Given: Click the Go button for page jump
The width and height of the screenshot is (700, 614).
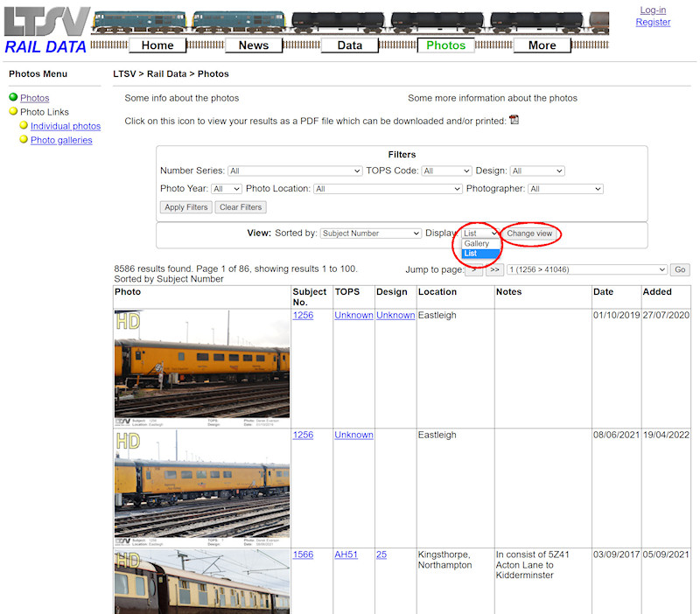Looking at the screenshot, I should [x=679, y=269].
